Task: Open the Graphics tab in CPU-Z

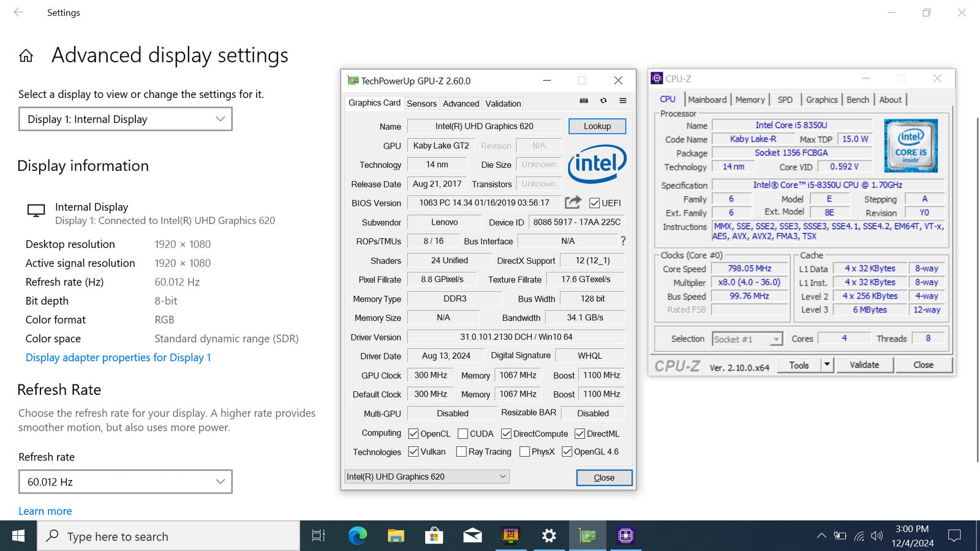Action: (x=821, y=100)
